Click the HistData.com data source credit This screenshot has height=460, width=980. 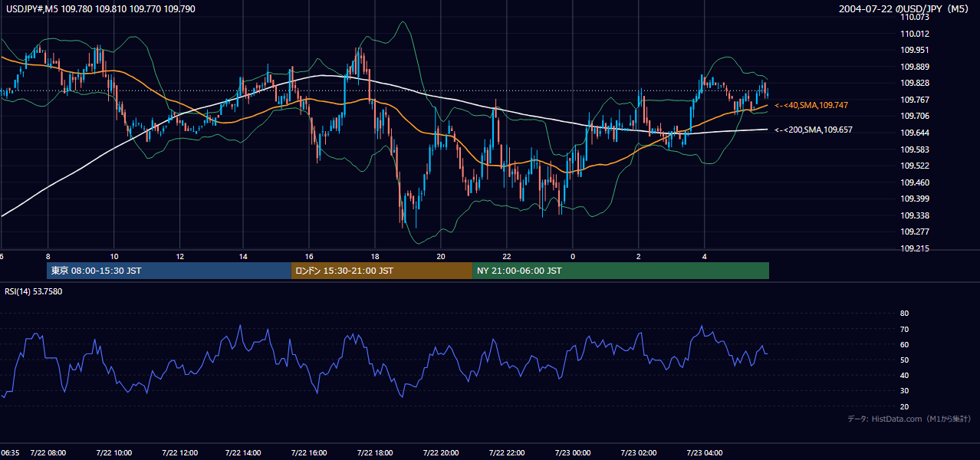[x=909, y=419]
